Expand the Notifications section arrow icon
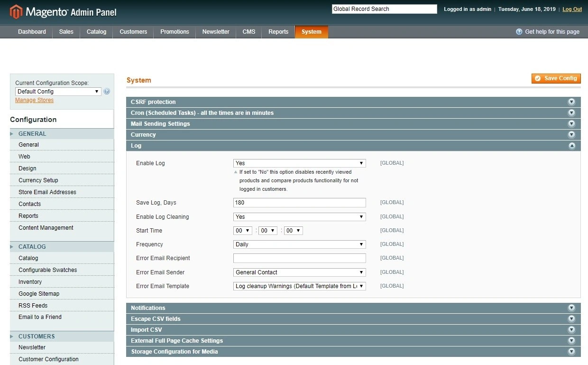 (571, 308)
